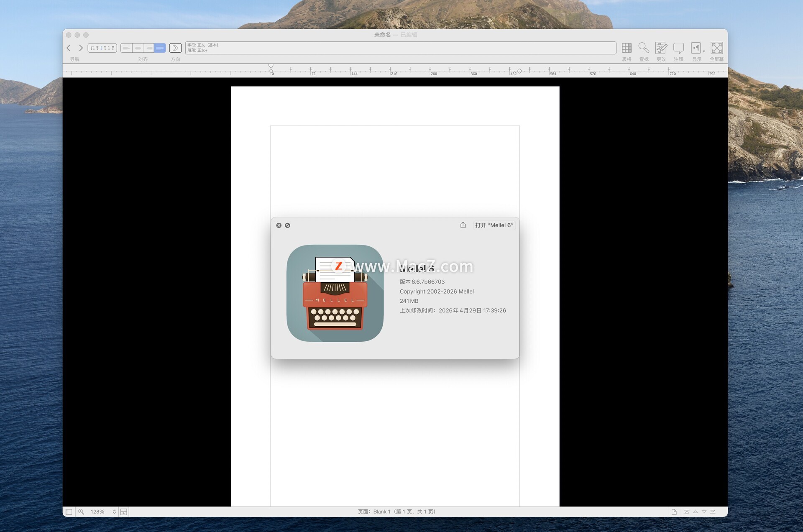Jump to next page arrow in status bar
The height and width of the screenshot is (532, 803).
(x=704, y=512)
